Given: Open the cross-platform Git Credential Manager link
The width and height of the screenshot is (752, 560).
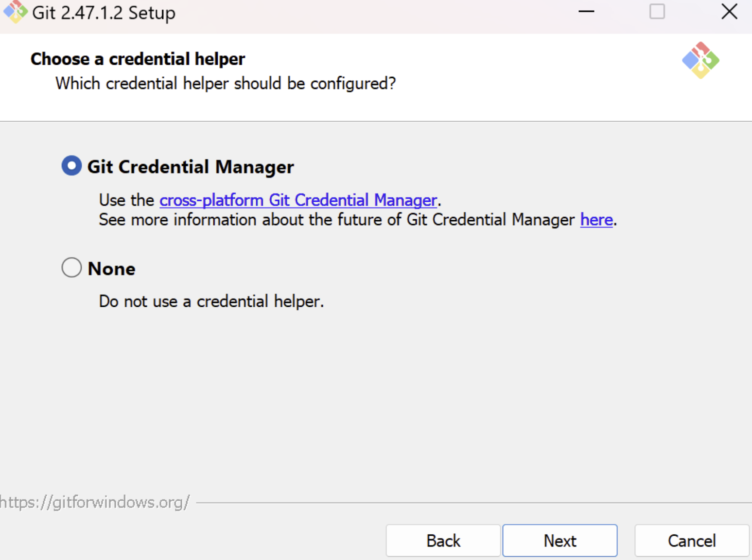Looking at the screenshot, I should pos(298,200).
